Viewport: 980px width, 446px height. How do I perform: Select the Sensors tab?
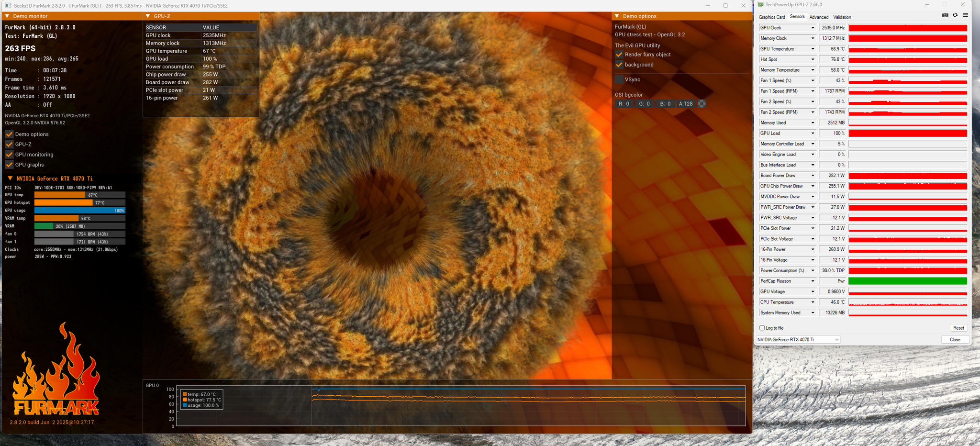[797, 17]
